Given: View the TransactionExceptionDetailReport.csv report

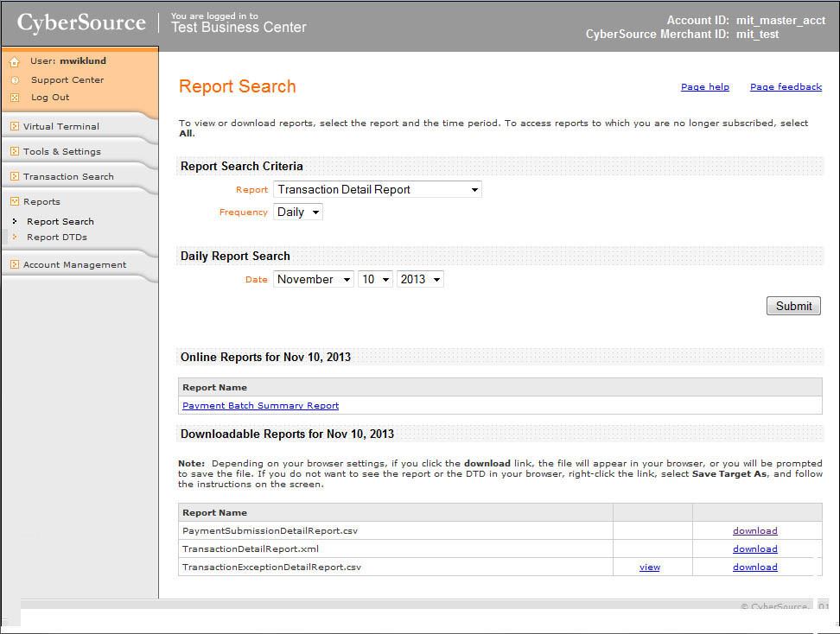Looking at the screenshot, I should click(649, 567).
